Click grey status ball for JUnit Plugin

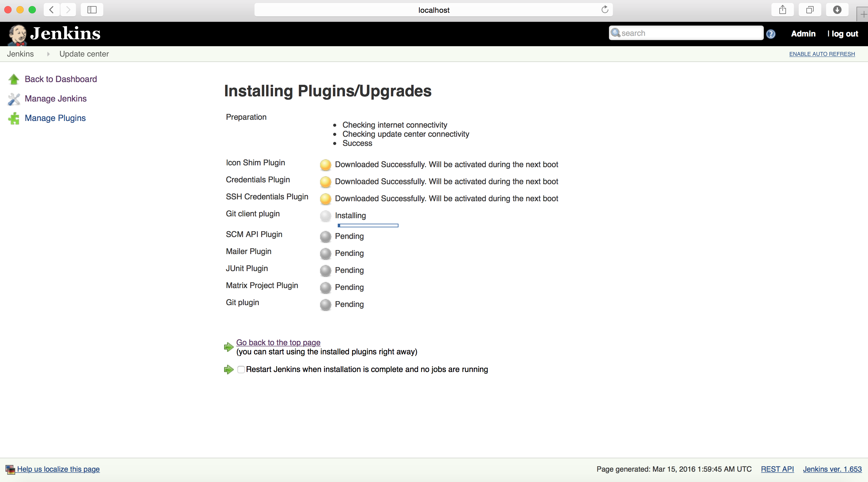click(x=326, y=271)
